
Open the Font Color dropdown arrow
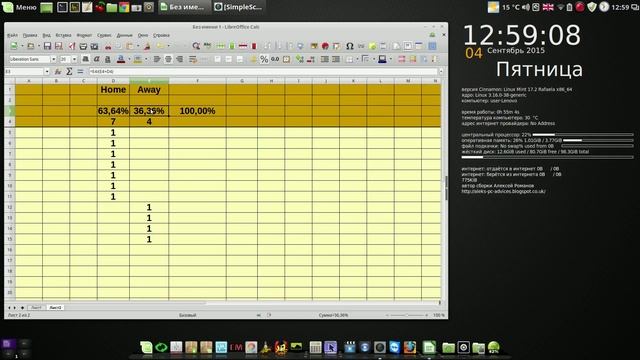point(129,60)
